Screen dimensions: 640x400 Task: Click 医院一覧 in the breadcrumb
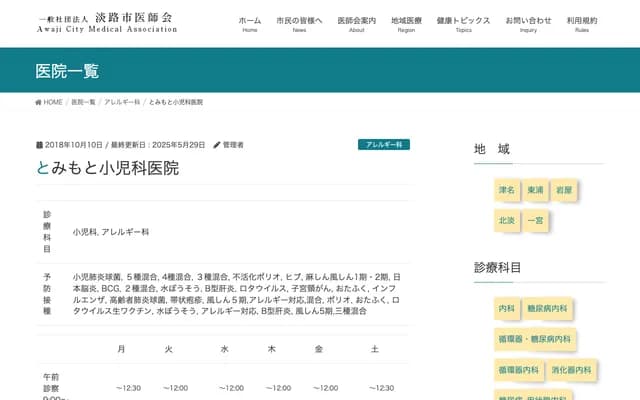click(83, 102)
